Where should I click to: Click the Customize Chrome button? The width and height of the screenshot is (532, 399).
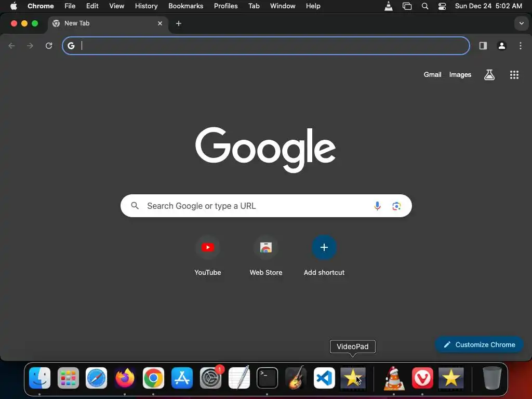point(479,345)
